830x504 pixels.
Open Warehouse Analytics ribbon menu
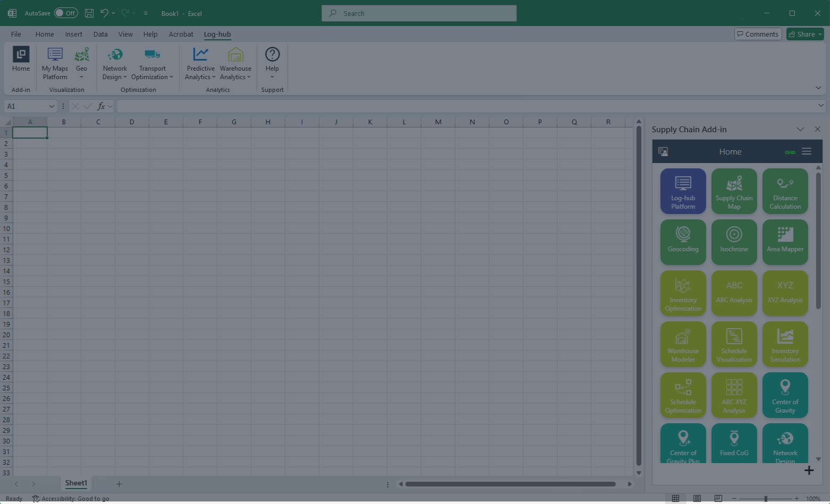click(x=235, y=64)
